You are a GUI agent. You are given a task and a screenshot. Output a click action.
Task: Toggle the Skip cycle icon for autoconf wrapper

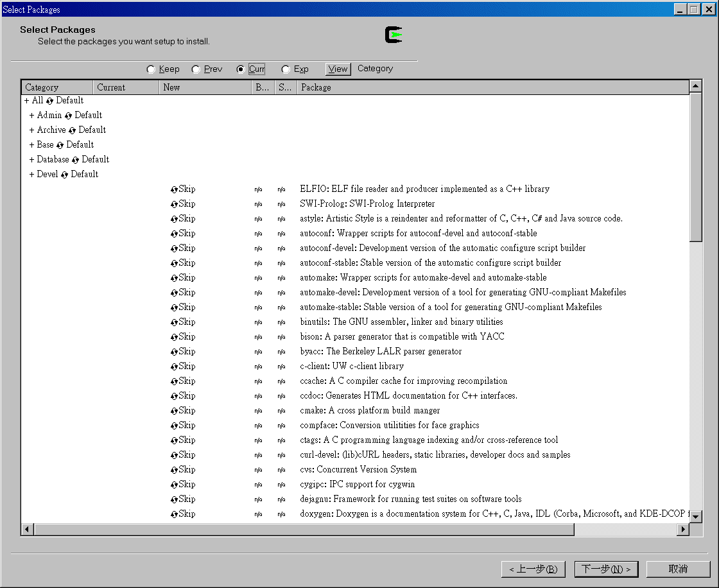pyautogui.click(x=174, y=234)
